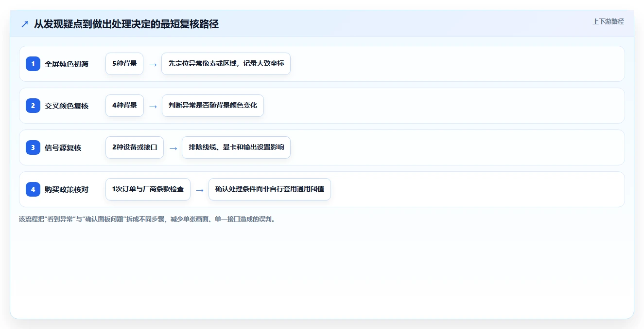Screen dimensions: 644x329
Task: Click the 交叉颜色复核 step name
Action: coord(67,106)
